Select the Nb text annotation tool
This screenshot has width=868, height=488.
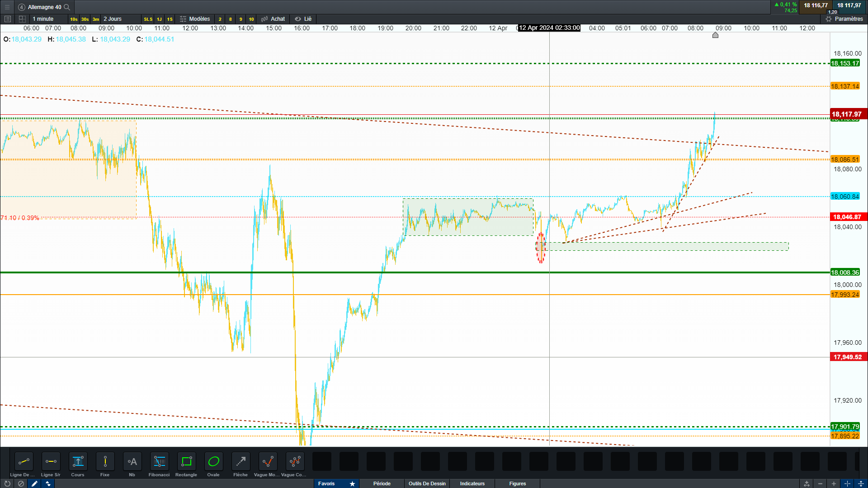(132, 462)
